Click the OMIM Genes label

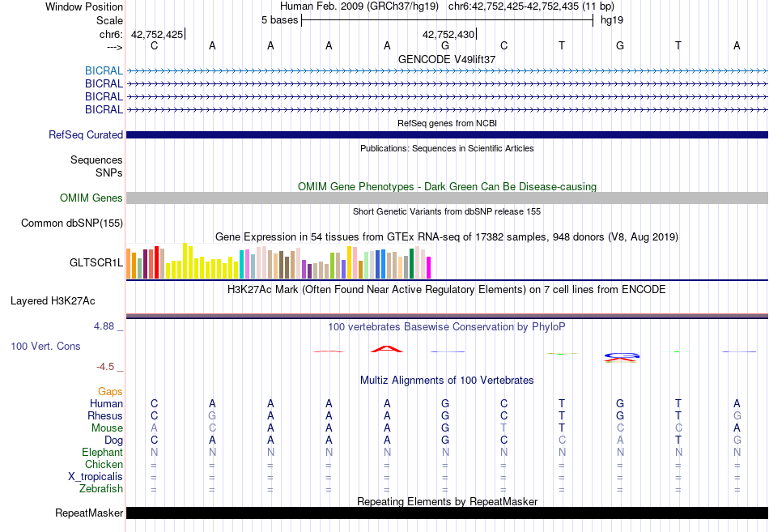(x=91, y=198)
